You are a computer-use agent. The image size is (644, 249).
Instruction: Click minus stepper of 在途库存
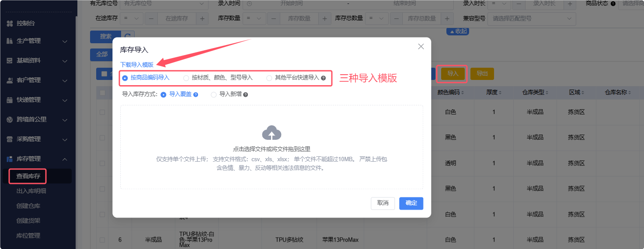click(x=151, y=19)
